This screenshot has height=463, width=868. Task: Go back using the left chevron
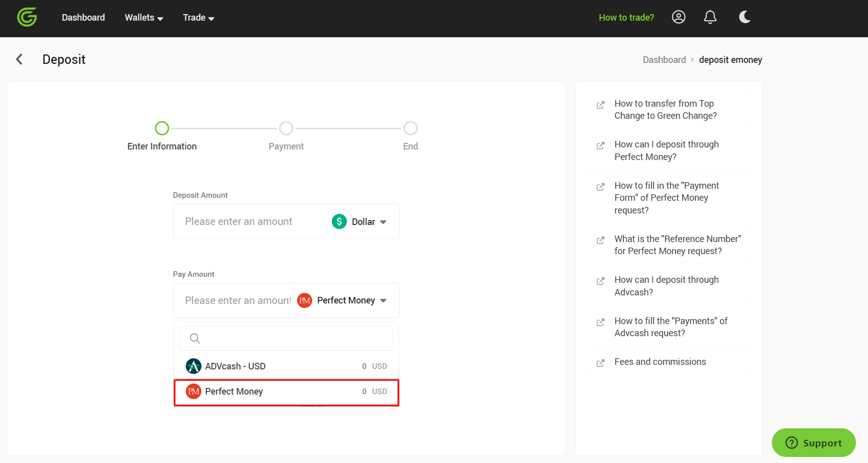(x=19, y=59)
